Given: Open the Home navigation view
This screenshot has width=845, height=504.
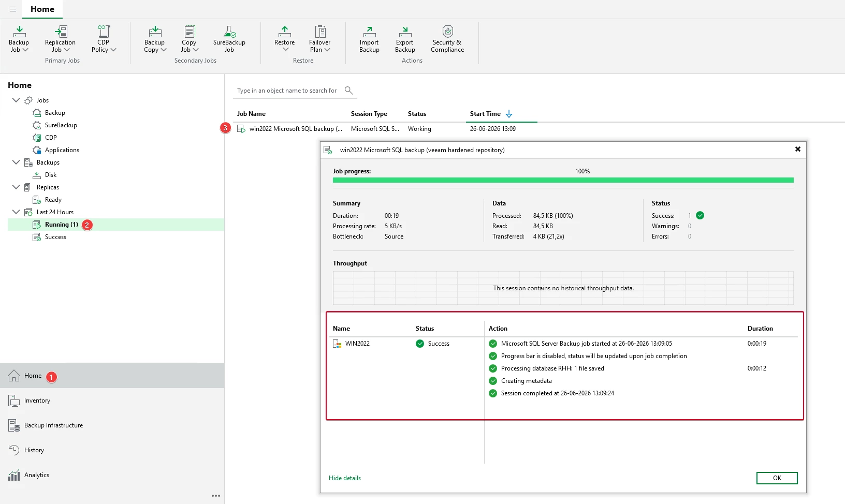Looking at the screenshot, I should (x=112, y=376).
